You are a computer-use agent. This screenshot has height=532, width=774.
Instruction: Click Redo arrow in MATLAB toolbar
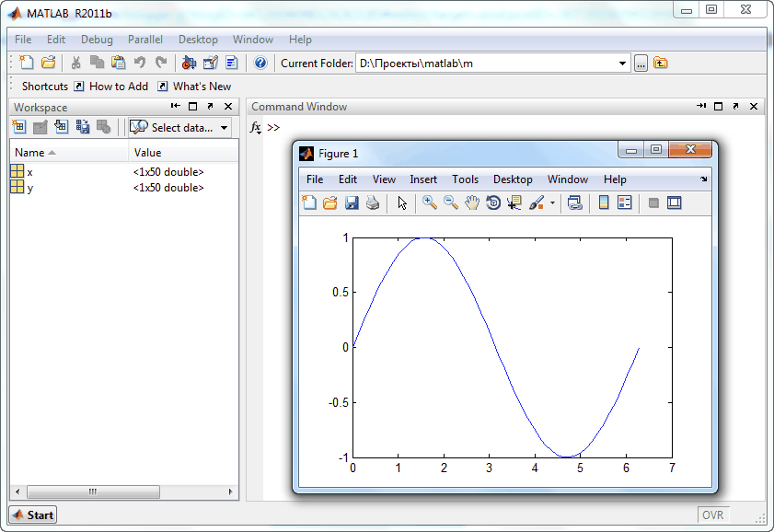pos(161,63)
